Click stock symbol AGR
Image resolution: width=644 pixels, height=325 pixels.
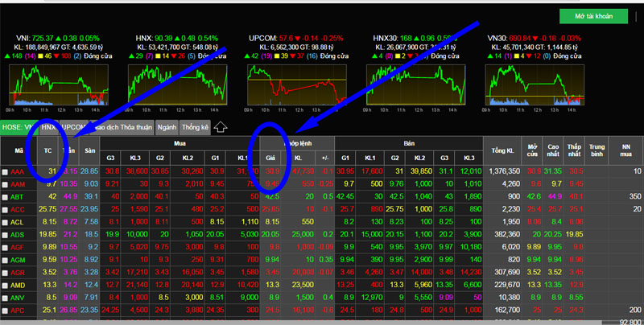[x=18, y=273]
